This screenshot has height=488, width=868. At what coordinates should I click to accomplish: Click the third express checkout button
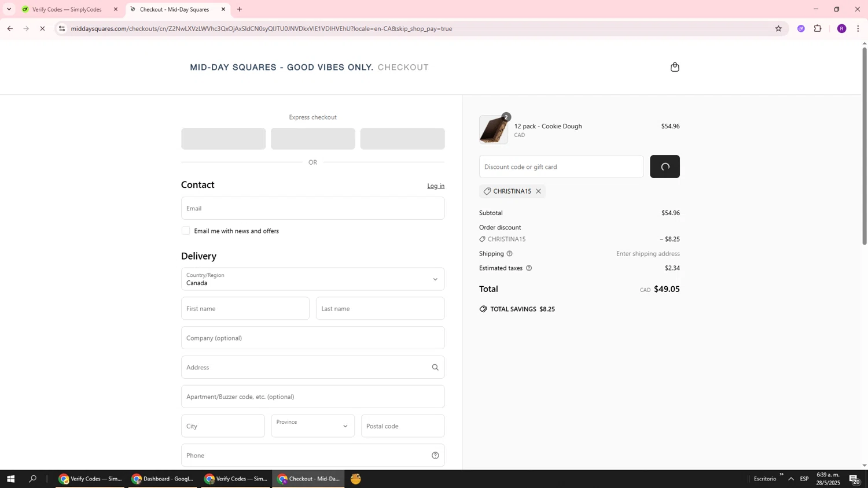pos(403,139)
